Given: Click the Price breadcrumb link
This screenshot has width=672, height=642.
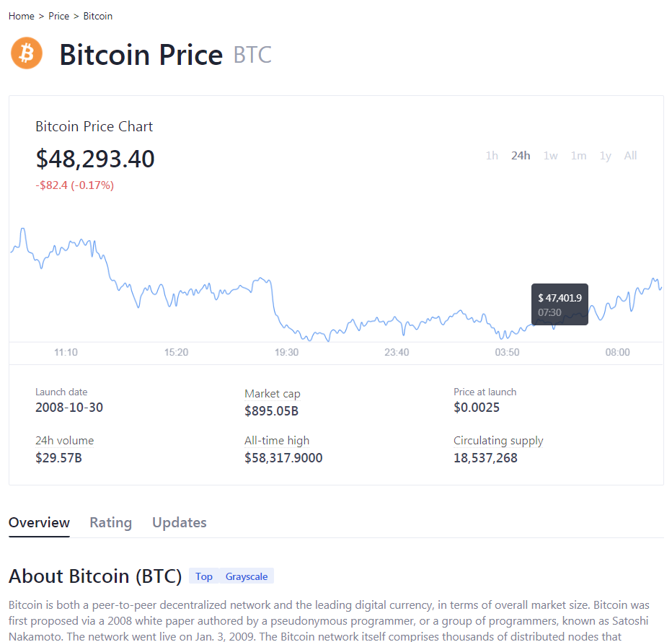Looking at the screenshot, I should click(x=58, y=16).
